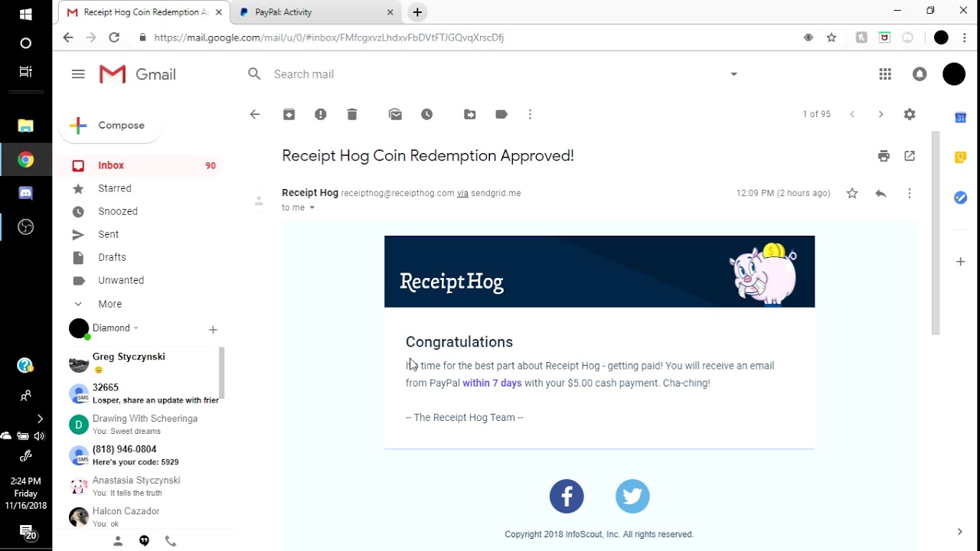The width and height of the screenshot is (980, 551).
Task: Get add-ons plus icon in side panel
Action: pyautogui.click(x=960, y=262)
